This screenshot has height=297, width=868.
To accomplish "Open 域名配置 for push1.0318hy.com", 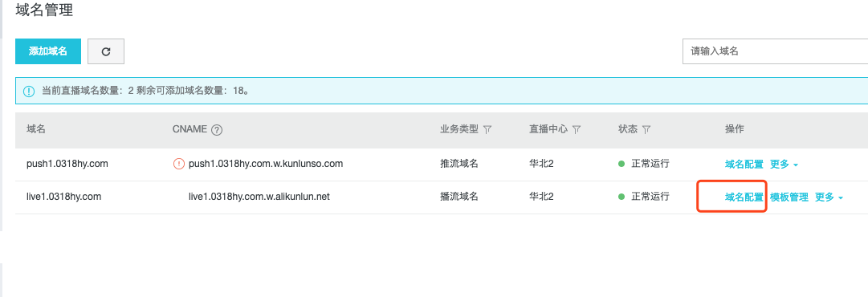I will click(x=744, y=165).
